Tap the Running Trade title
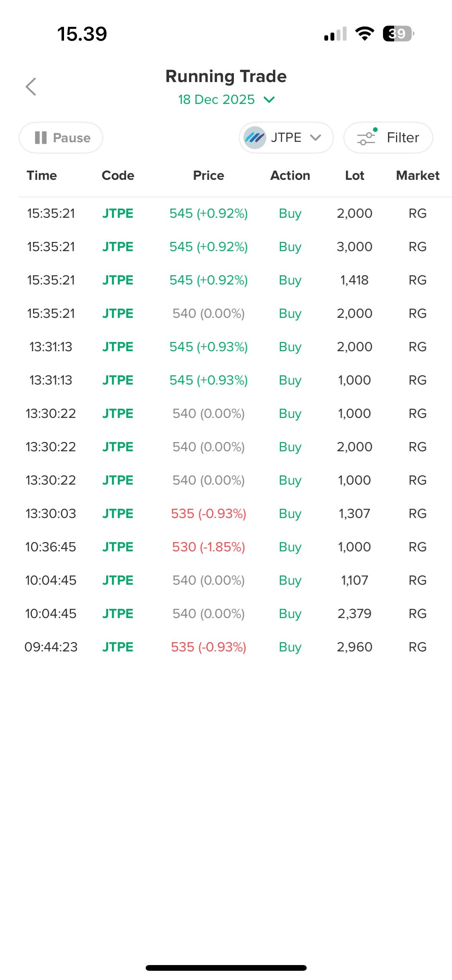Viewport: 452px width, 980px height. click(226, 76)
